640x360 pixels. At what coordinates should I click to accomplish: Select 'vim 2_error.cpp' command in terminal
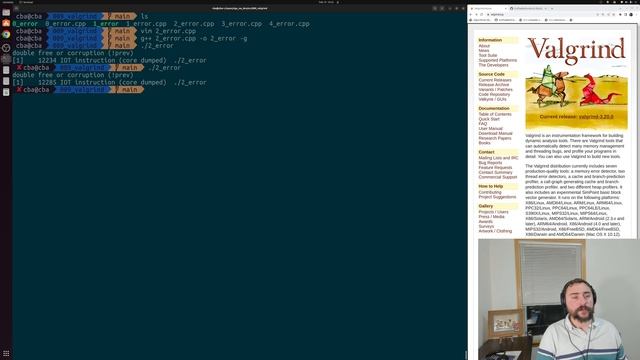pyautogui.click(x=168, y=31)
